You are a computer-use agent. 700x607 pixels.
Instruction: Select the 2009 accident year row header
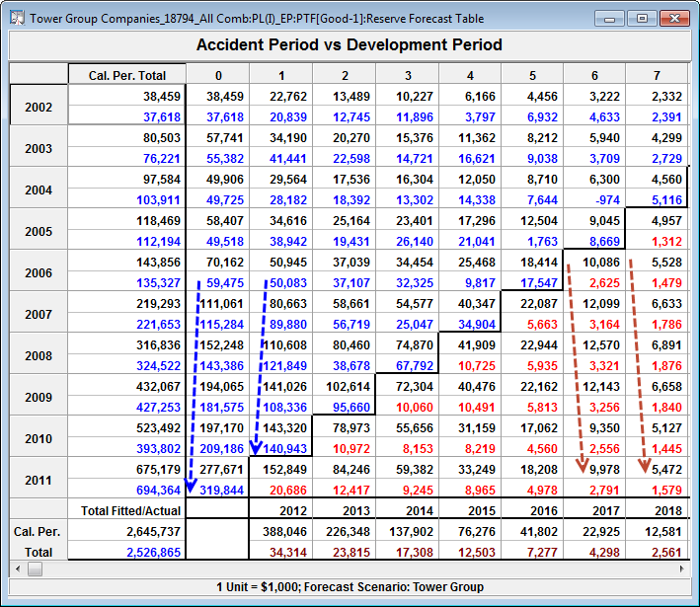pos(39,396)
